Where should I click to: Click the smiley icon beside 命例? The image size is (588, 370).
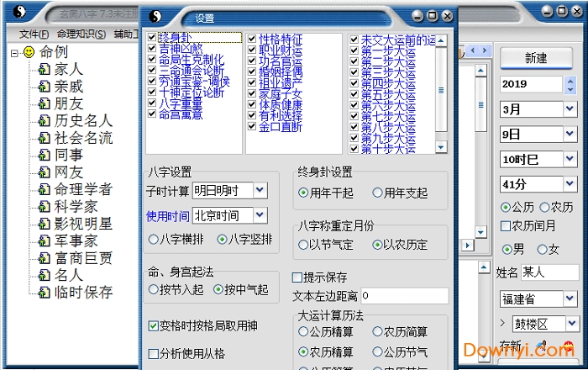tap(29, 52)
